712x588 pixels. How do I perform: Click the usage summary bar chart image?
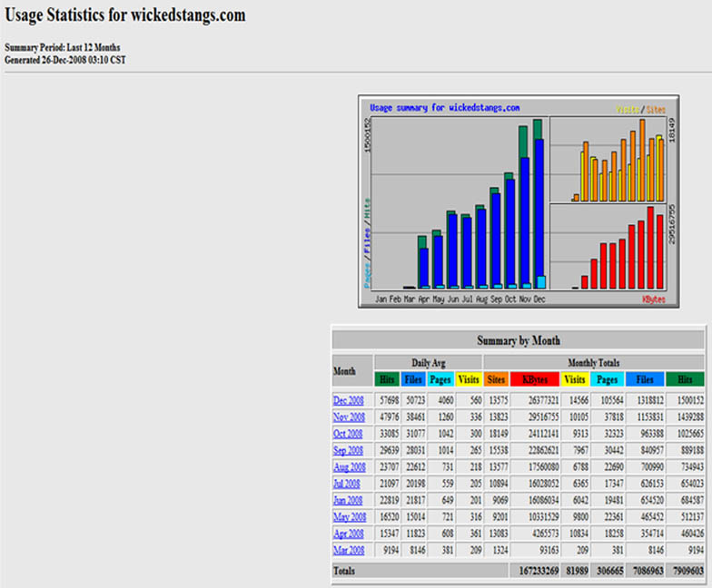519,201
